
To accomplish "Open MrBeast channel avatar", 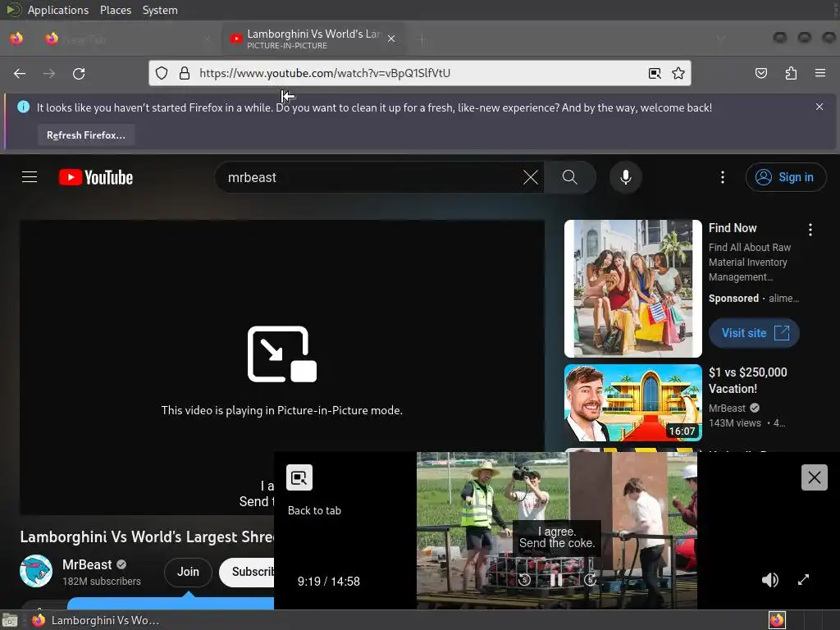I will click(x=36, y=571).
